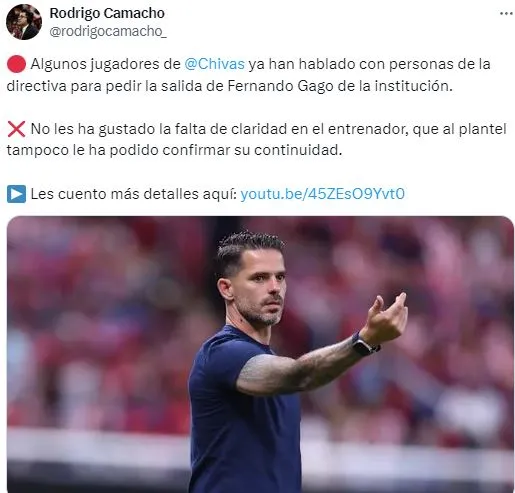Click the blue play button emoji
The width and height of the screenshot is (515, 493).
pos(16,194)
